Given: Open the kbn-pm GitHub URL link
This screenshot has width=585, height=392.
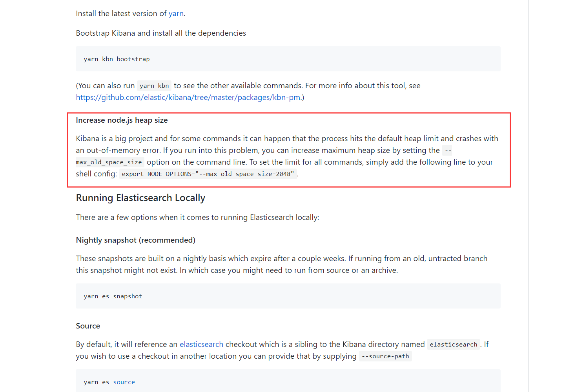Looking at the screenshot, I should (x=188, y=97).
